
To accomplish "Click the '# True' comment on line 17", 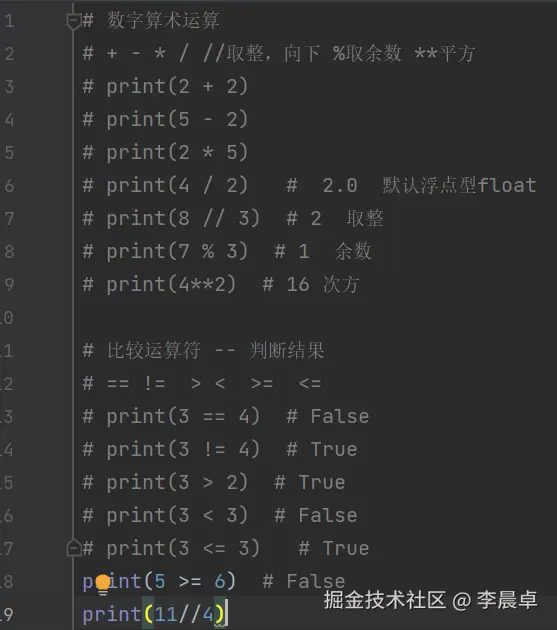I will tap(334, 548).
